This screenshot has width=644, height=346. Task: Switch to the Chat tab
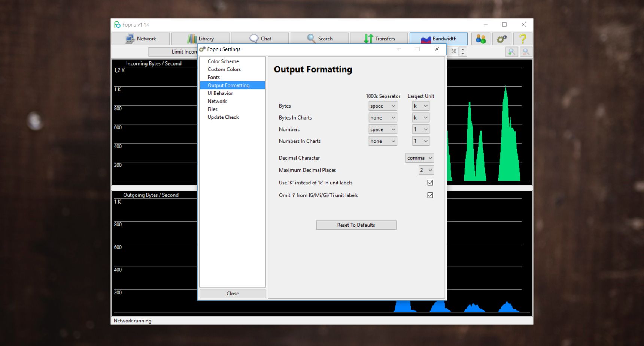(260, 39)
